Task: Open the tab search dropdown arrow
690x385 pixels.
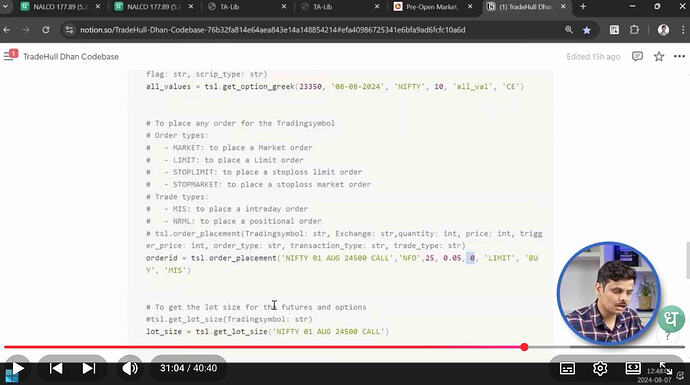Action: click(5, 7)
